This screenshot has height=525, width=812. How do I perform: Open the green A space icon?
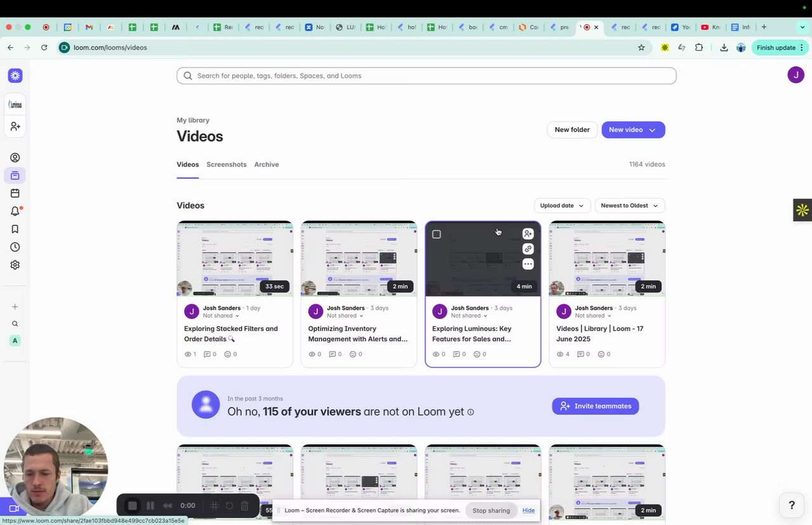click(x=15, y=340)
